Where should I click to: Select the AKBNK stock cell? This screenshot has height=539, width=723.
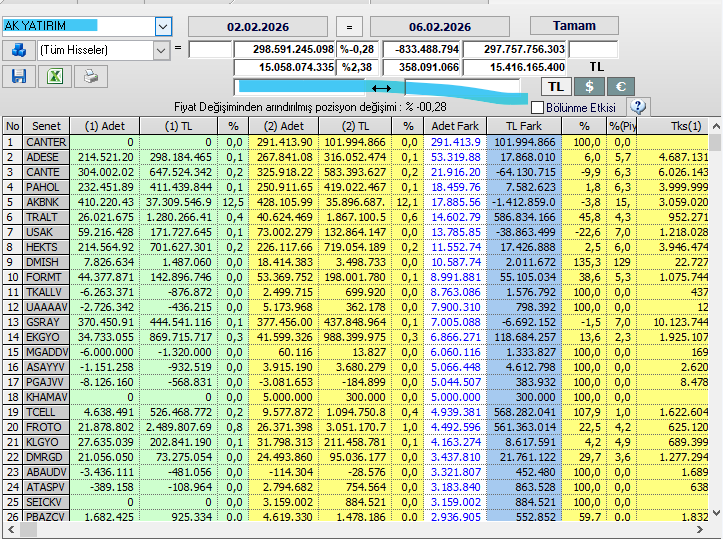46,202
